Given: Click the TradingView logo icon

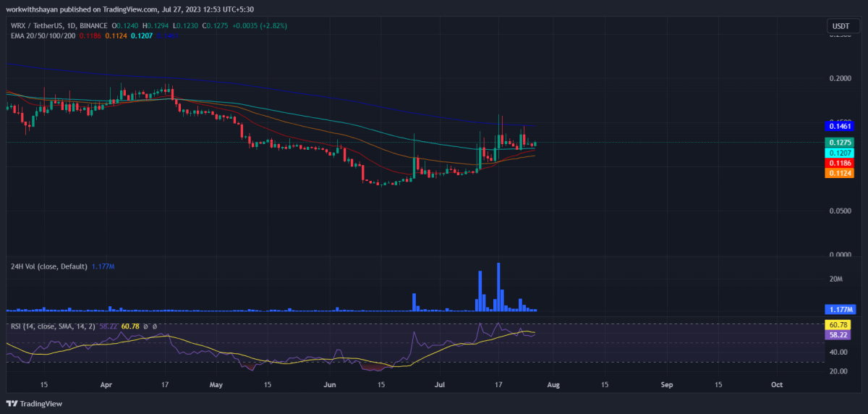Looking at the screenshot, I should (12, 403).
